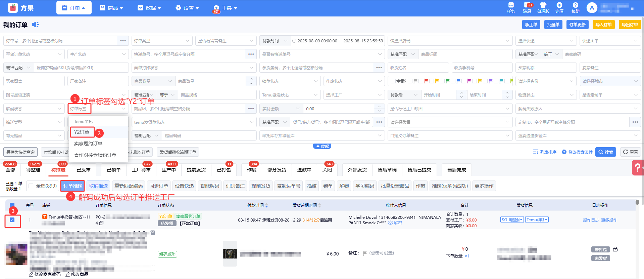Expand the 订单类型 dropdown
This screenshot has height=279, width=644.
coord(162,41)
